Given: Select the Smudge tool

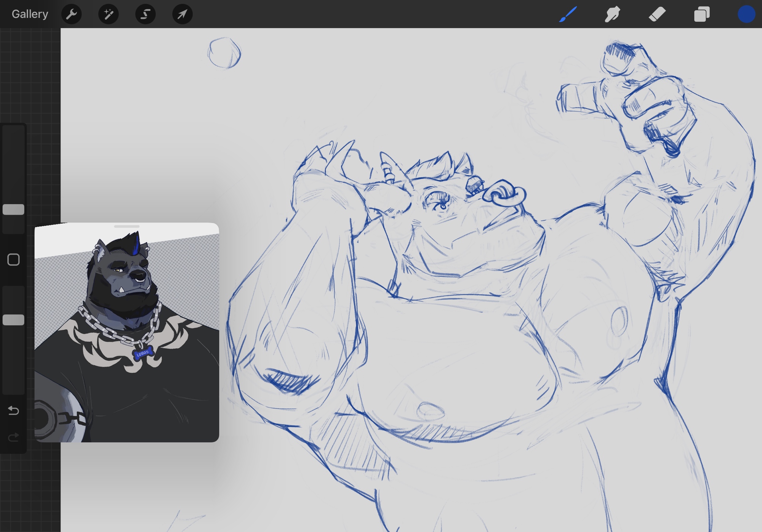Looking at the screenshot, I should pyautogui.click(x=612, y=14).
